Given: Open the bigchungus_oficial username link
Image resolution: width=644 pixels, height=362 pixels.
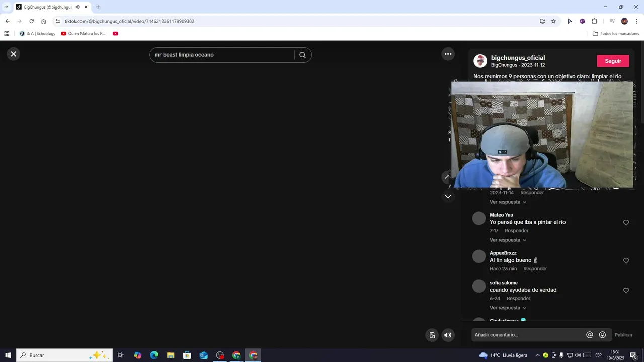Looking at the screenshot, I should tap(518, 58).
